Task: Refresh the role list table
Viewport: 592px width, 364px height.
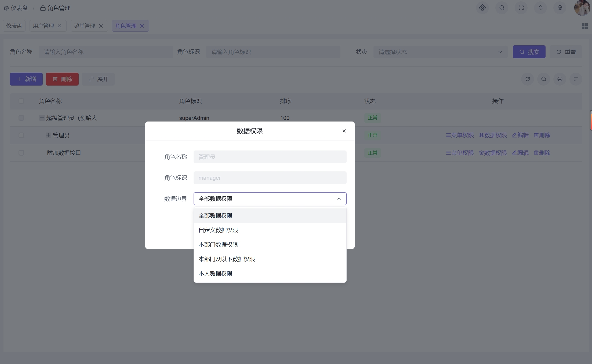Action: (528, 79)
